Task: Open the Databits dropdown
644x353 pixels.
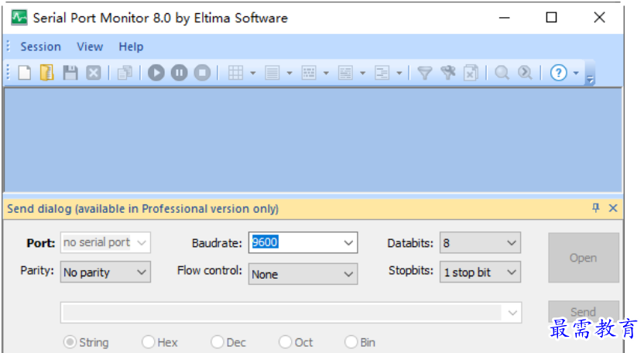Action: (x=480, y=242)
